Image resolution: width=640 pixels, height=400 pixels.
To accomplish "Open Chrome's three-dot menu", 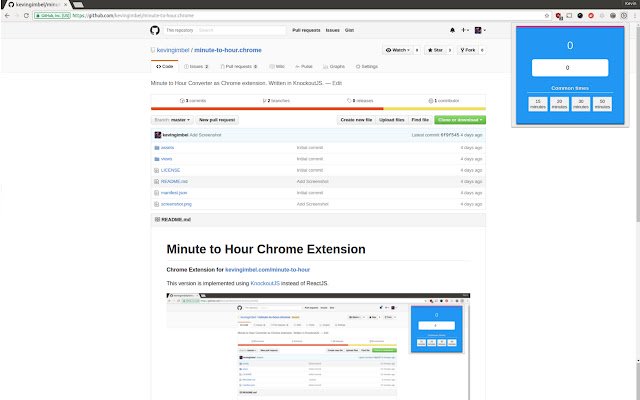I will 635,16.
